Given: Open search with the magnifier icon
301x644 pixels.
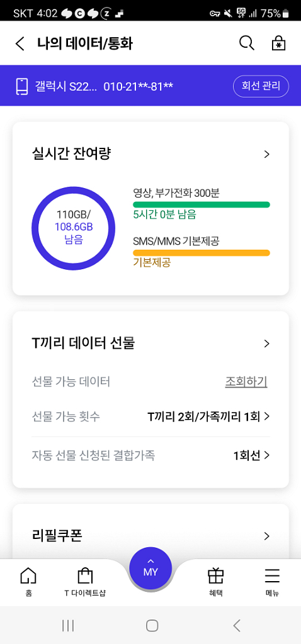Looking at the screenshot, I should (247, 43).
